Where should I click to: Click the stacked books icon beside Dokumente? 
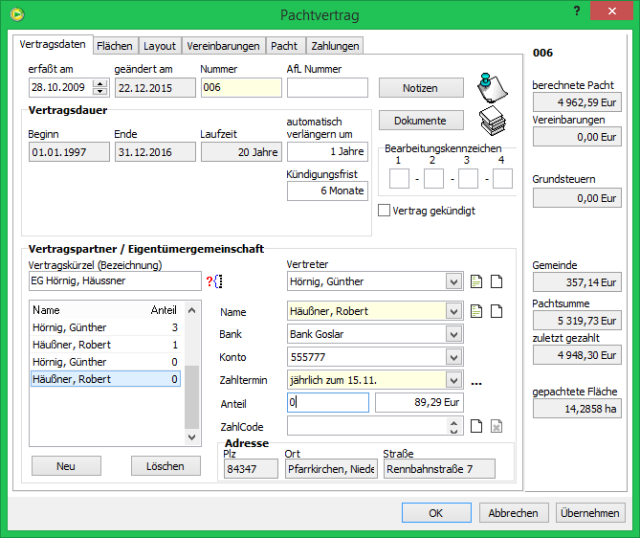pos(489,120)
